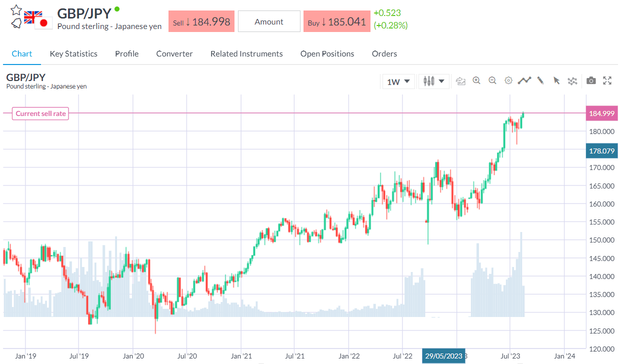Open the Related Instruments tab
620x364 pixels.
(246, 53)
